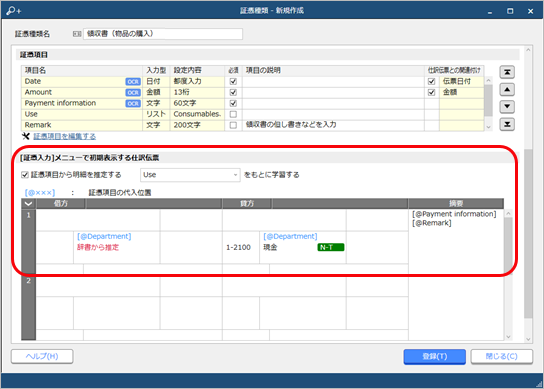Move item down with down-arrow button
Screen dimensions: 544x389
pyautogui.click(x=507, y=107)
